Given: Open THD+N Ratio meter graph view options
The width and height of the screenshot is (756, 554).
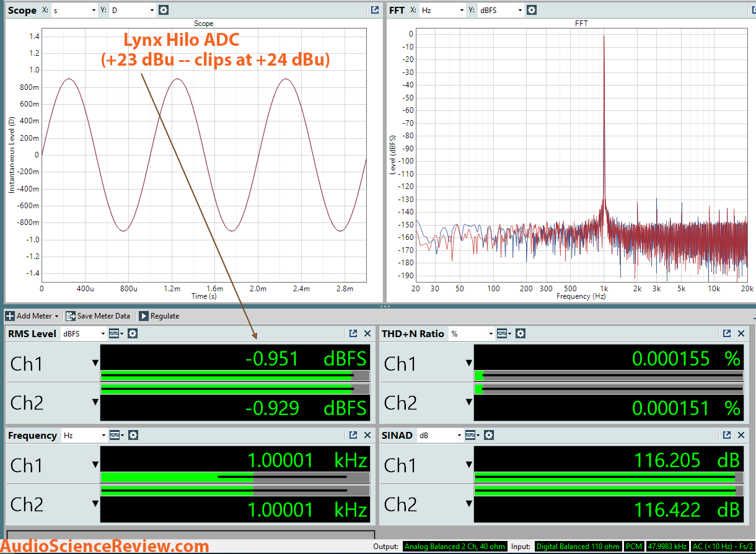Looking at the screenshot, I should click(504, 333).
